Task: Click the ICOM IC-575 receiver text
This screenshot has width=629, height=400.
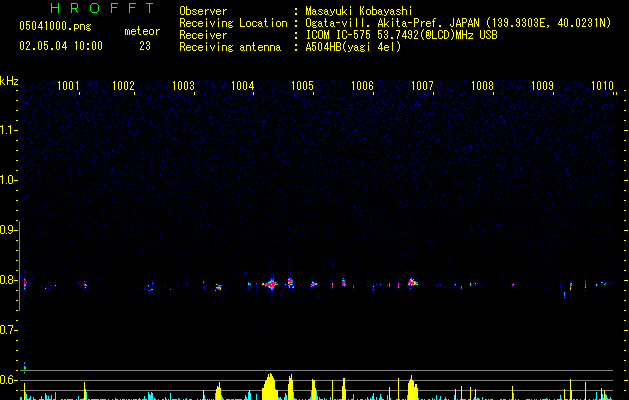Action: (x=401, y=35)
